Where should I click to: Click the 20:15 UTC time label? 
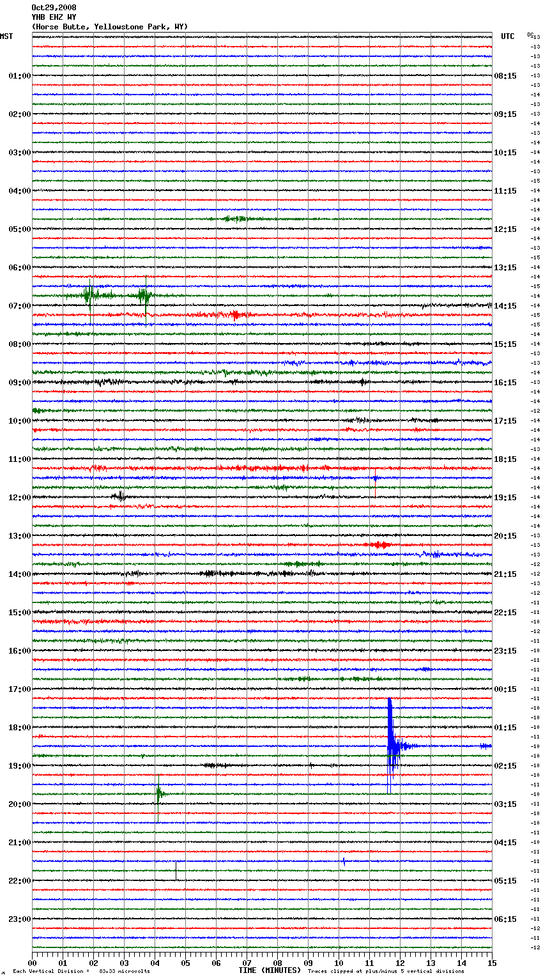[x=505, y=536]
